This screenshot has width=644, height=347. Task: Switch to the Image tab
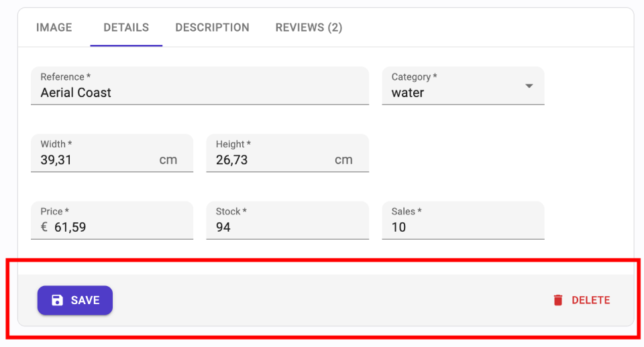(x=54, y=27)
